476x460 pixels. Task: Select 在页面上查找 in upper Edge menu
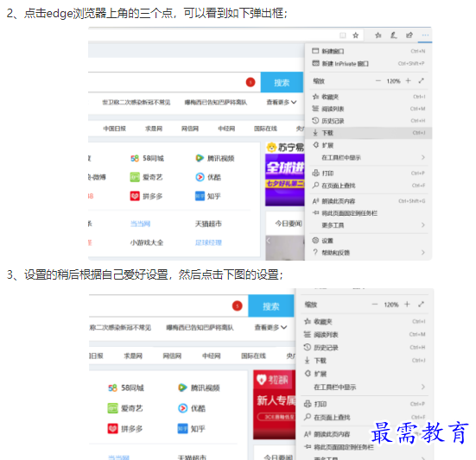pyautogui.click(x=369, y=186)
